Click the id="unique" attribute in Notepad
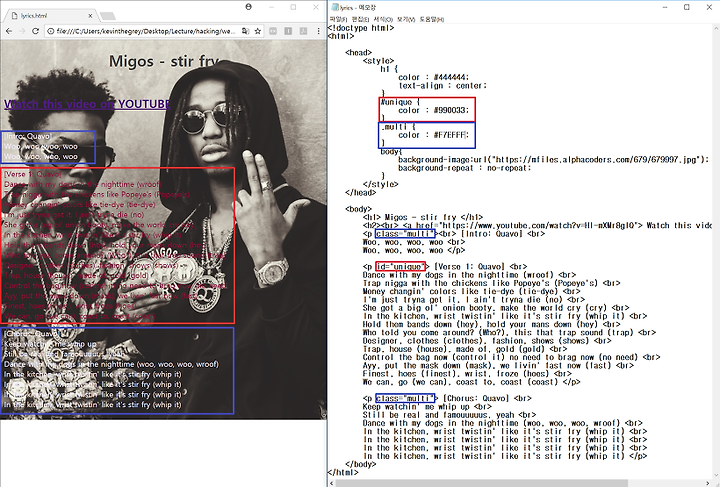This screenshot has width=720, height=487. coord(400,267)
